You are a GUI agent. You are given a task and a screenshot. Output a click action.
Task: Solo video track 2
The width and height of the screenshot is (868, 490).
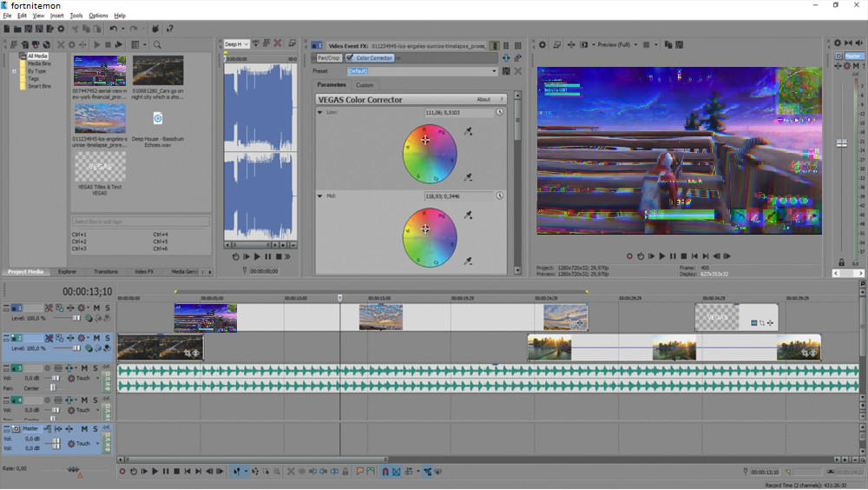[107, 338]
